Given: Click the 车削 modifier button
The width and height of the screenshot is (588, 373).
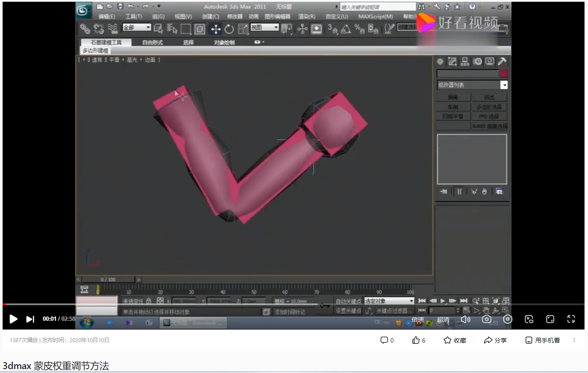Looking at the screenshot, I should pos(453,107).
